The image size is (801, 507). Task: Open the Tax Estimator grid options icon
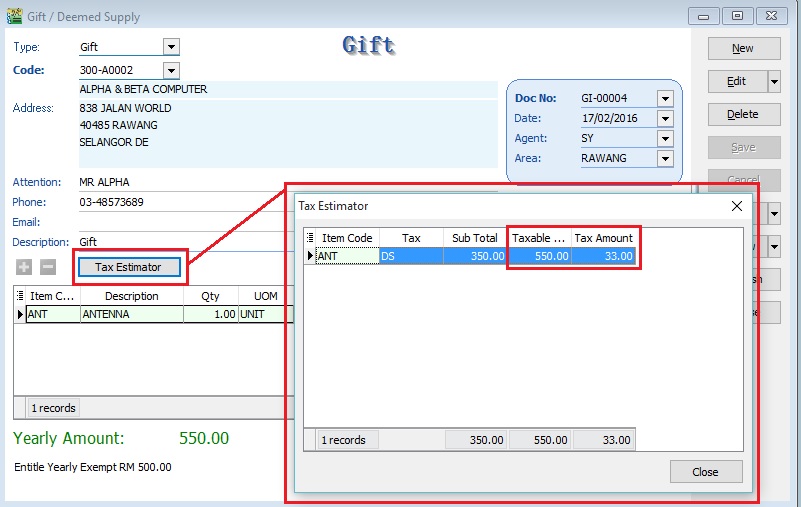click(311, 238)
